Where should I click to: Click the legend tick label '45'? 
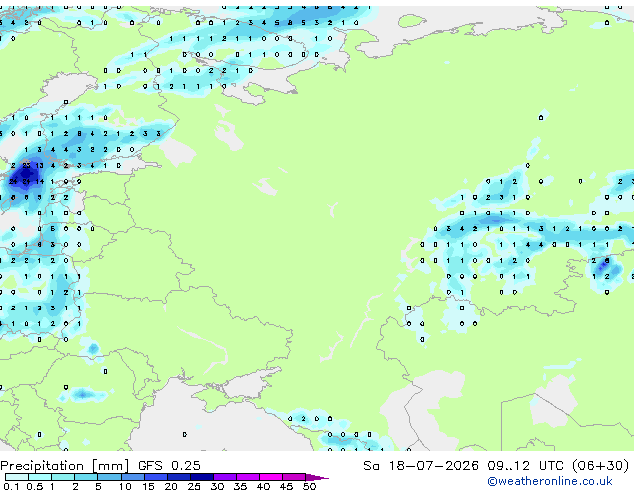[286, 486]
